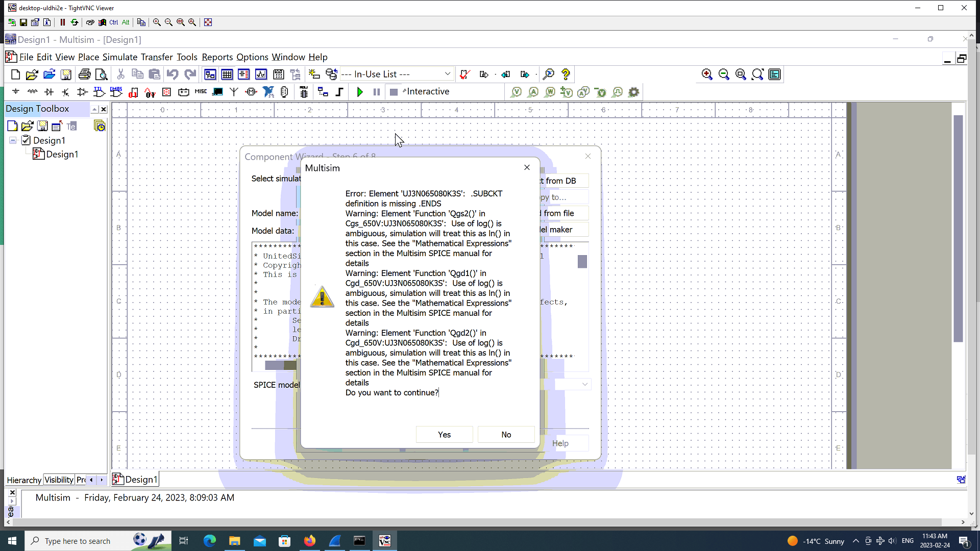980x551 pixels.
Task: Click model data vertical scrollbar thumb
Action: point(582,262)
